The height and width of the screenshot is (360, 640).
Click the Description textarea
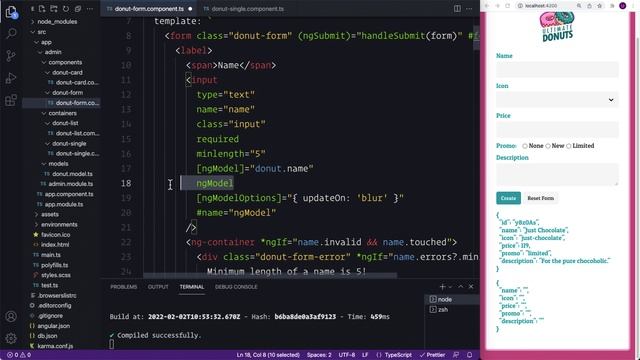click(557, 174)
